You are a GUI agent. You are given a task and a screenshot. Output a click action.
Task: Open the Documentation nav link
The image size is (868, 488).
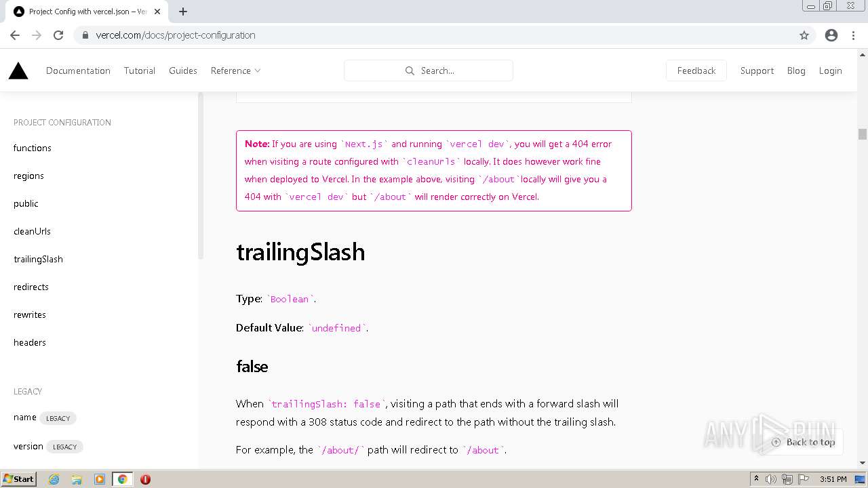coord(78,70)
